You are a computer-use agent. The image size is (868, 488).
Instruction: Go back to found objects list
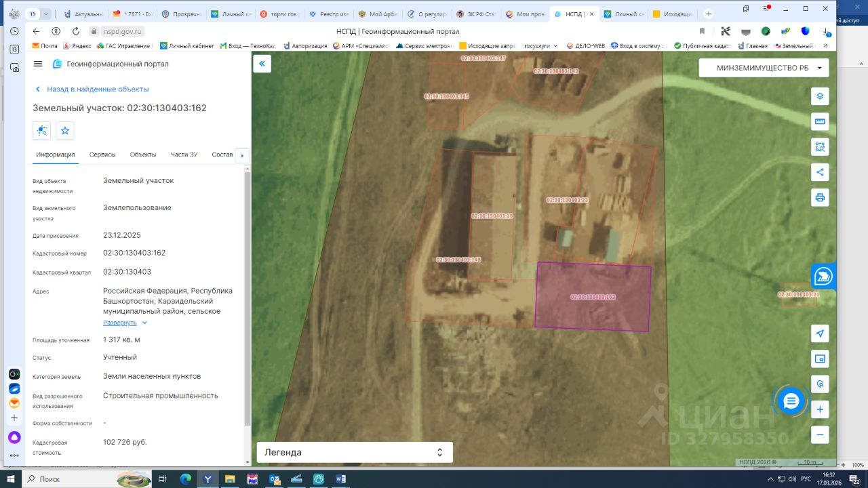(x=92, y=89)
